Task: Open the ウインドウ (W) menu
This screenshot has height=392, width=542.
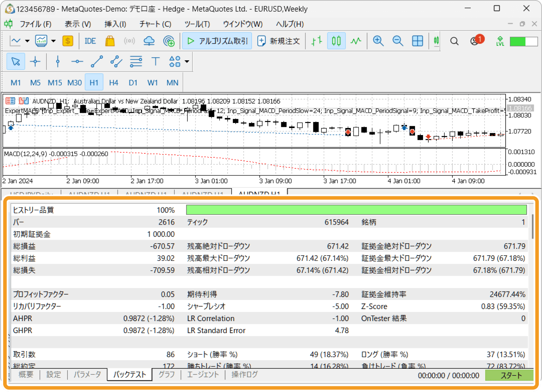Action: click(x=243, y=24)
